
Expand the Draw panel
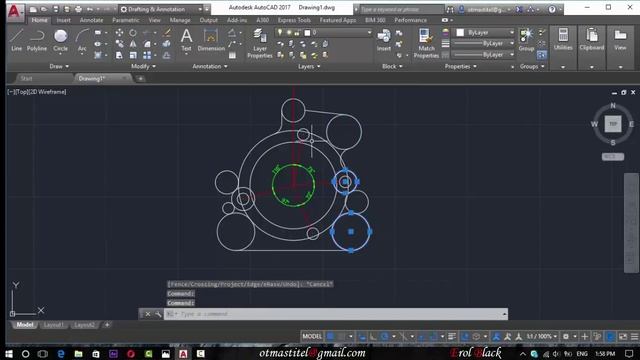click(59, 66)
